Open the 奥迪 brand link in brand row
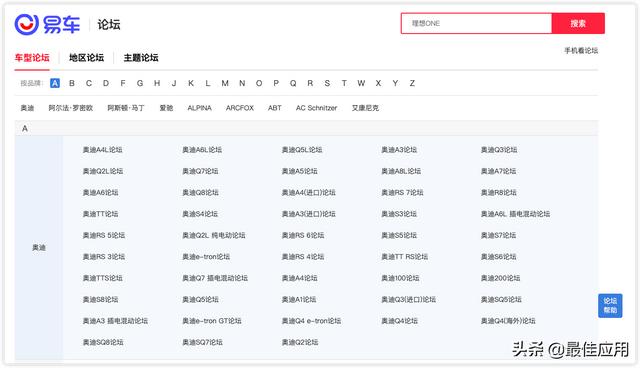 click(27, 108)
